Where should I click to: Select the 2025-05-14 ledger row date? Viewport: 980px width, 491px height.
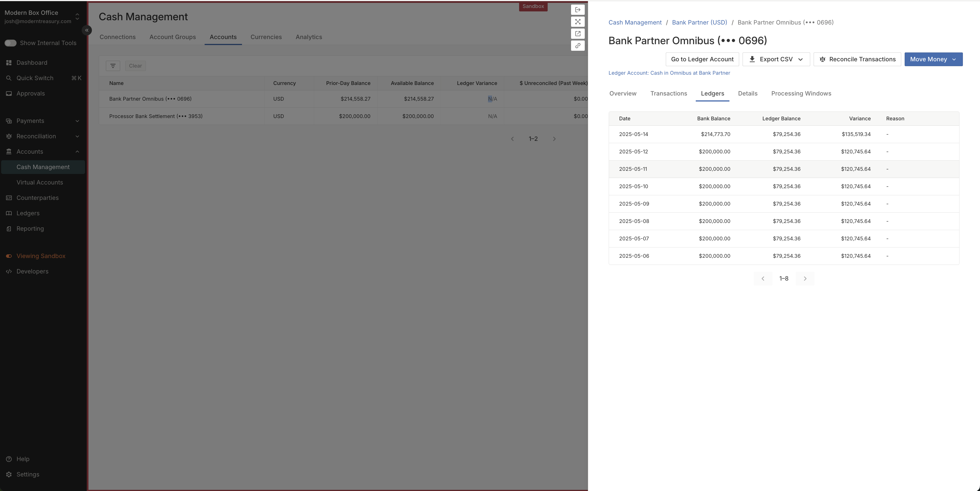[634, 134]
